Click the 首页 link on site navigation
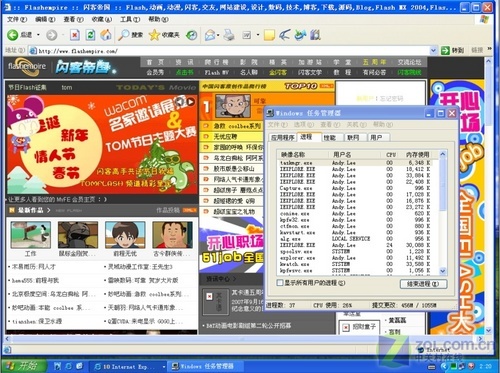Screen dimensions: 500x373 [x=155, y=62]
